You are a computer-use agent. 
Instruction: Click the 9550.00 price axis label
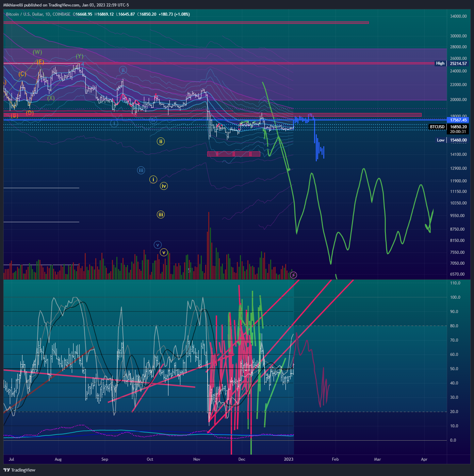tap(457, 216)
